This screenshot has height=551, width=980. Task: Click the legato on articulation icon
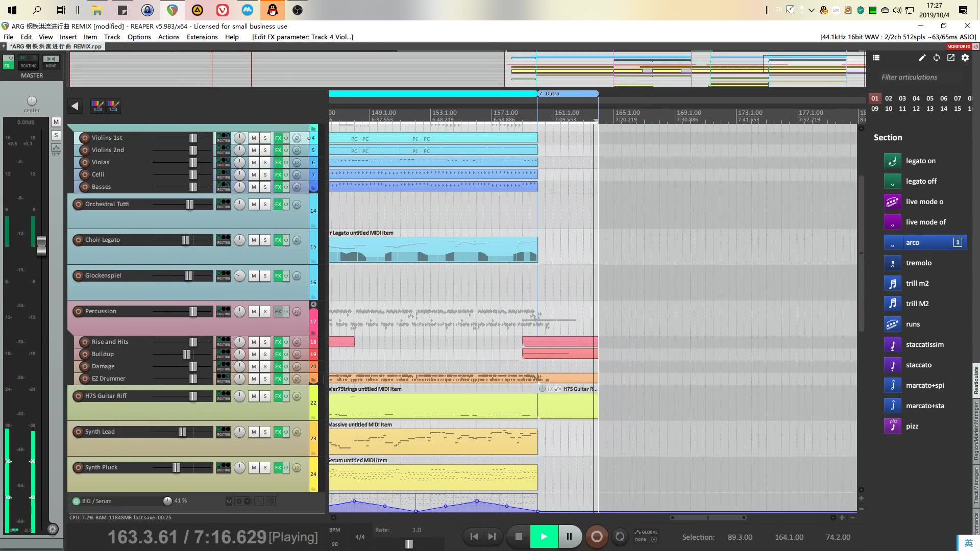893,161
